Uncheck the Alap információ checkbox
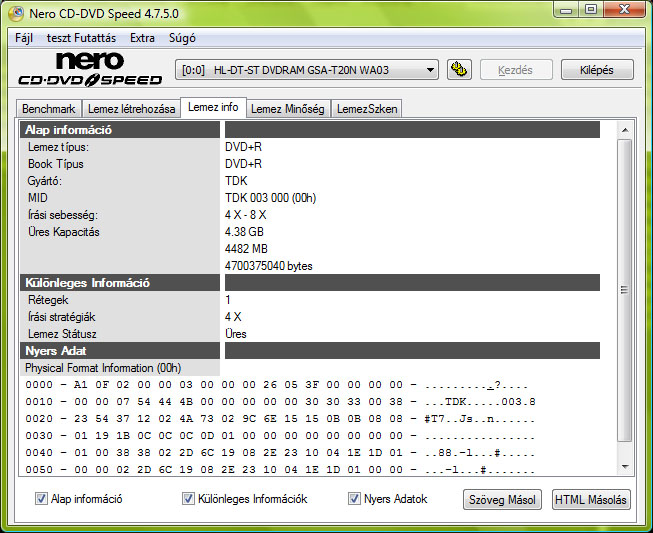 41,498
